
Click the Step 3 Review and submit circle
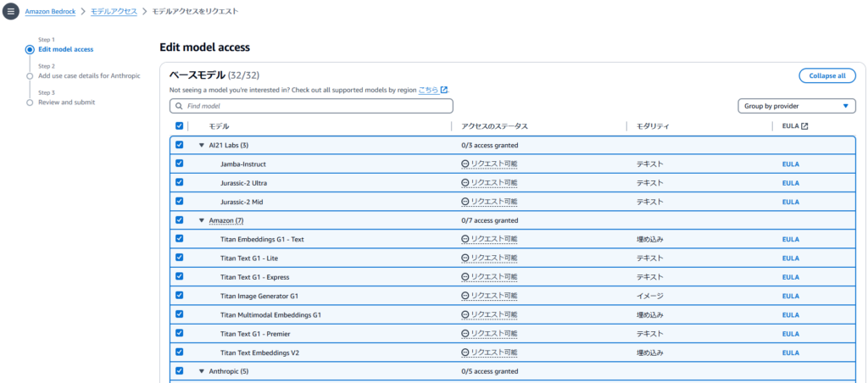pos(30,103)
